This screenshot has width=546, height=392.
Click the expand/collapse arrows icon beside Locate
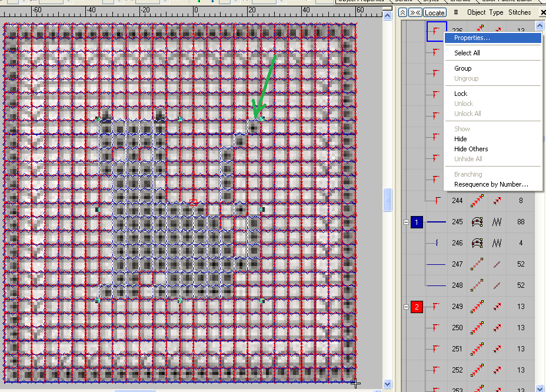(415, 12)
